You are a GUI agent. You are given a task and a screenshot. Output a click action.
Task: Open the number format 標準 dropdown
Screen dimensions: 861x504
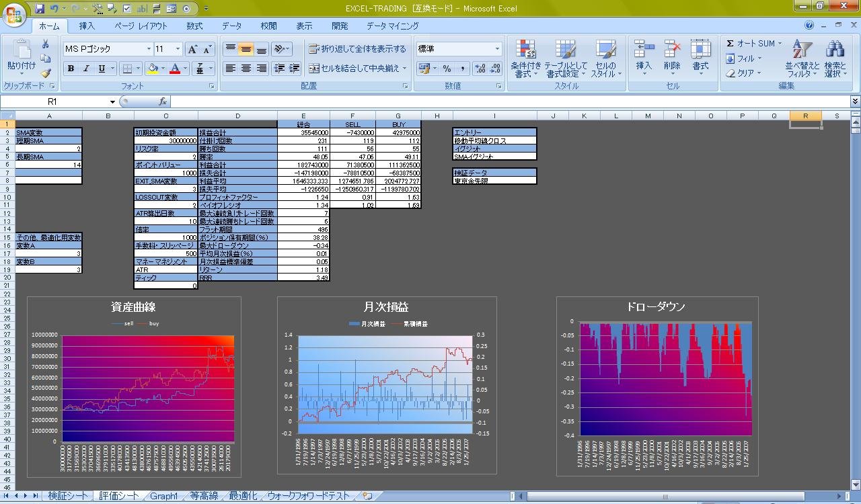498,49
